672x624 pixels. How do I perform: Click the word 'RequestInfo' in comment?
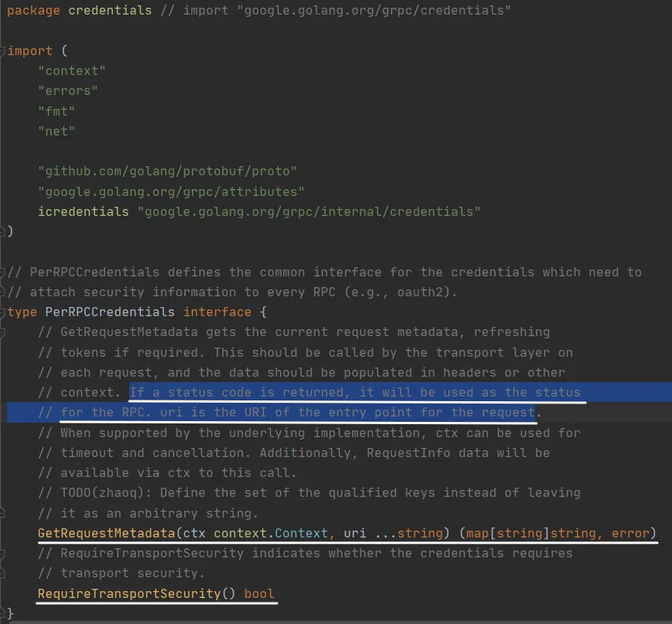tap(409, 453)
